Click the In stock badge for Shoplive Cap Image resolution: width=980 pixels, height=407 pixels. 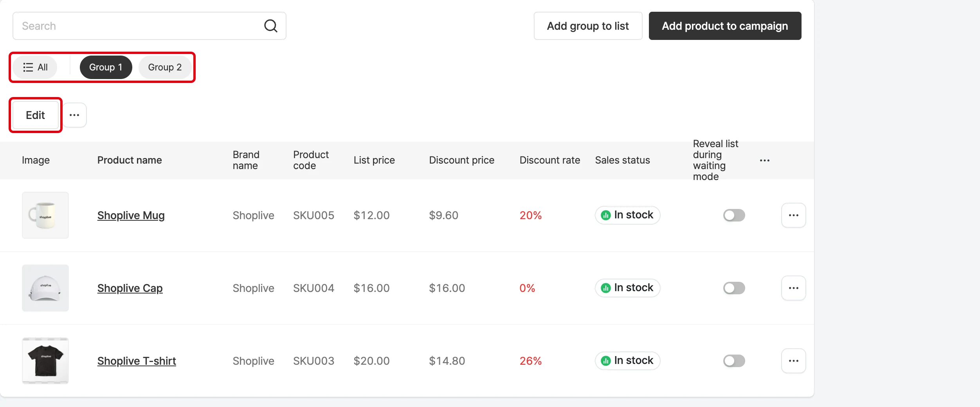pyautogui.click(x=627, y=288)
